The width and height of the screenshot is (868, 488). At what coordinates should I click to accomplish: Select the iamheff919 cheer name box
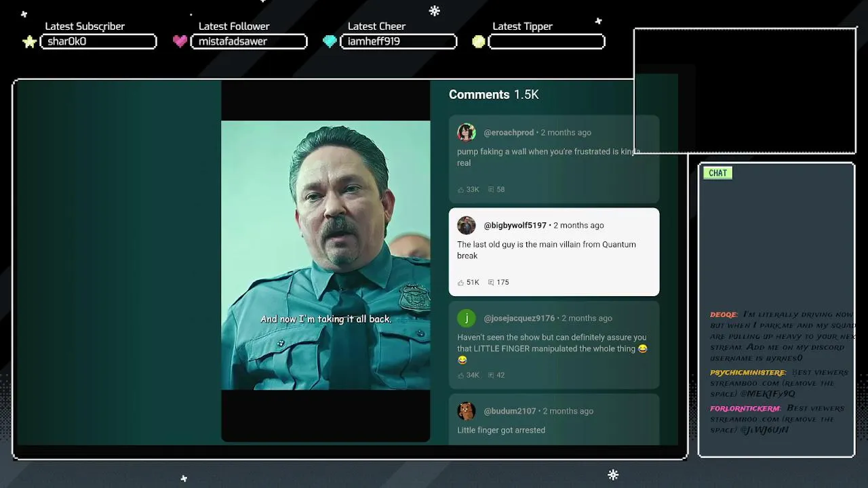(x=399, y=42)
